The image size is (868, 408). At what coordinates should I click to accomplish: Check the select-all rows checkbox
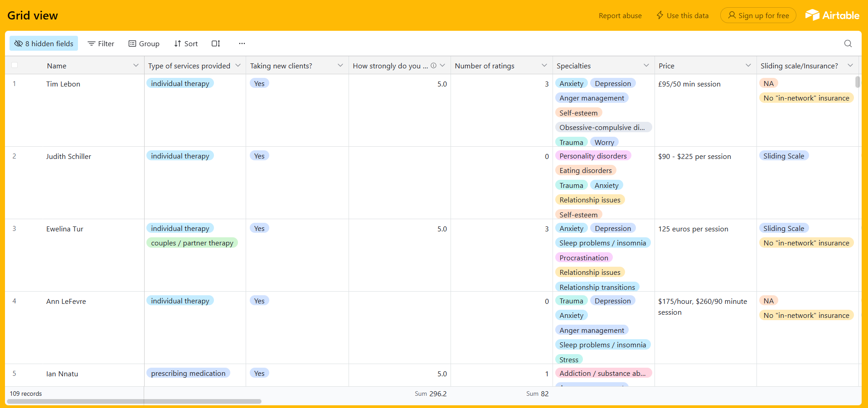click(x=15, y=65)
